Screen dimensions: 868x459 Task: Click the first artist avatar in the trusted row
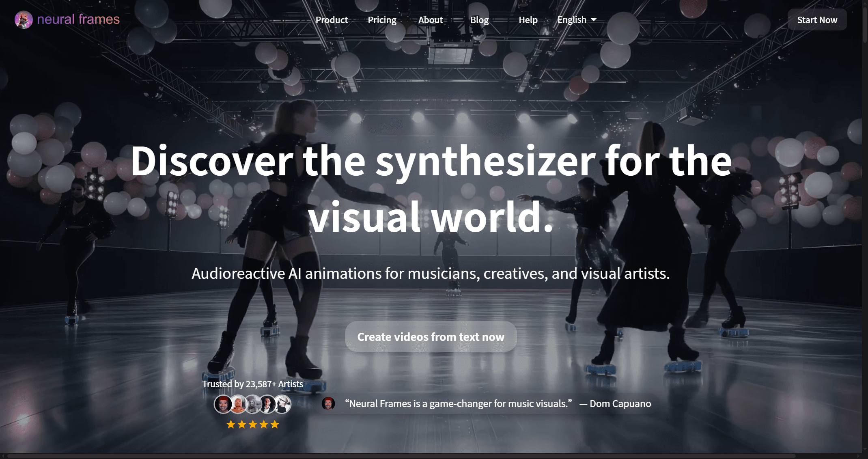(223, 404)
